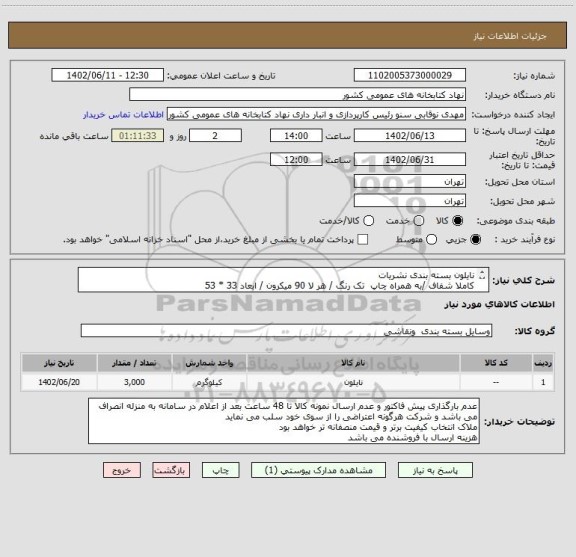Click price validity date 1402/06/31 field
576x557 pixels.
point(410,159)
